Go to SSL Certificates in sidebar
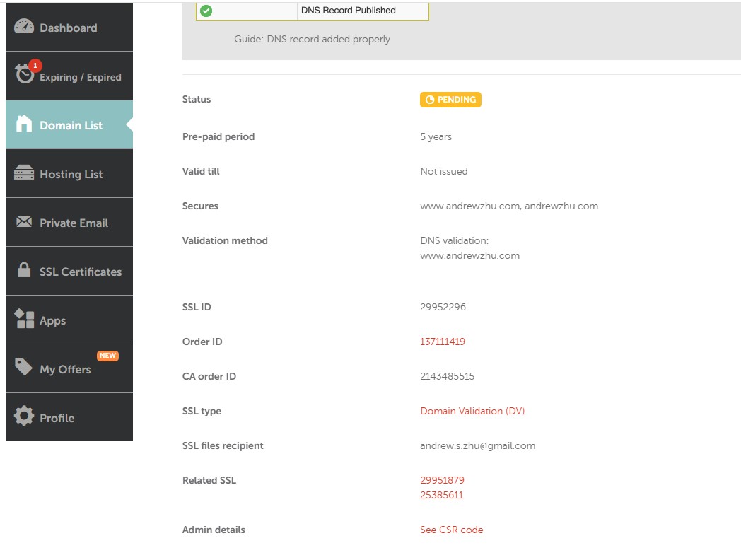The image size is (741, 560). click(80, 272)
